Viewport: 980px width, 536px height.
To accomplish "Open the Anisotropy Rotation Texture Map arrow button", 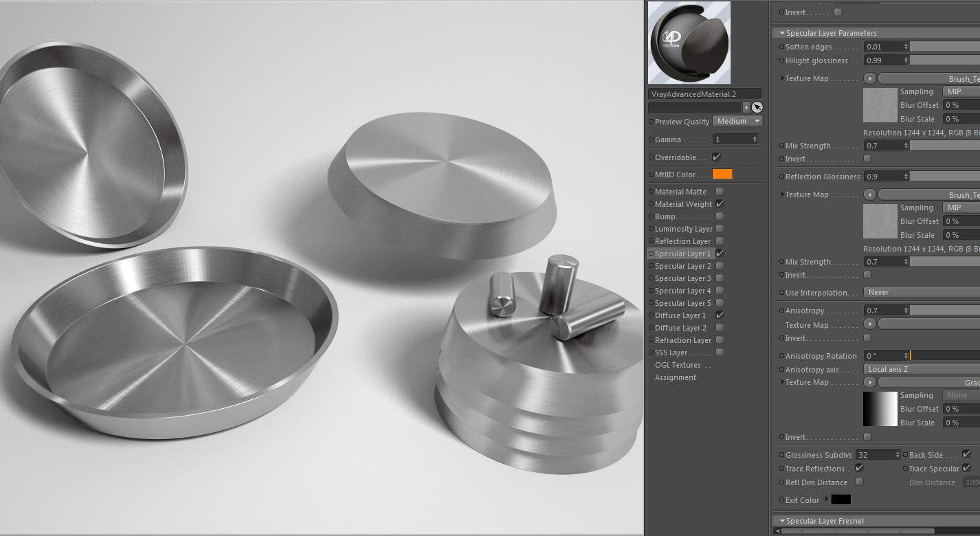I will click(x=870, y=382).
